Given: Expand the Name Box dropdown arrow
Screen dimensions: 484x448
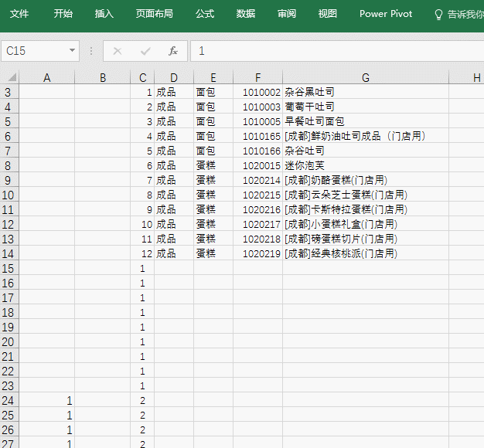Looking at the screenshot, I should coord(73,51).
